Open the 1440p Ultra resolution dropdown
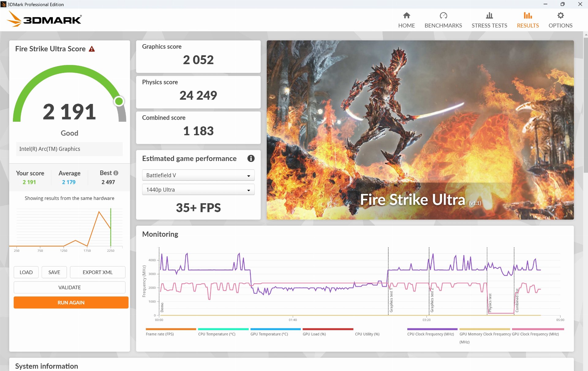The image size is (588, 371). pos(198,189)
